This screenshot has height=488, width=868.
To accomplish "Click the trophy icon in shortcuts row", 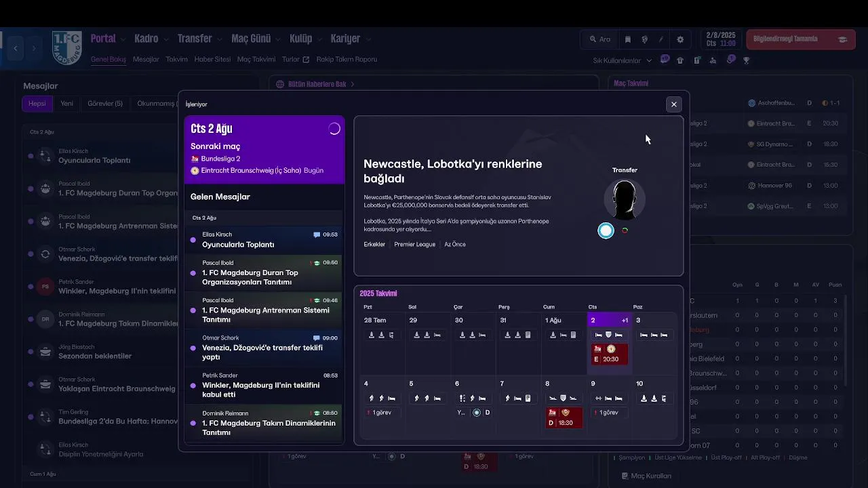I will [747, 60].
